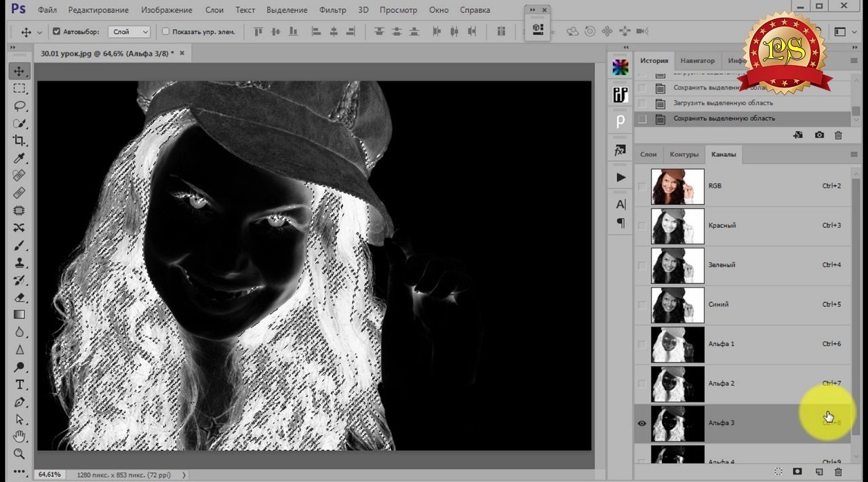The height and width of the screenshot is (482, 868).
Task: Select the Brush tool
Action: tap(20, 245)
